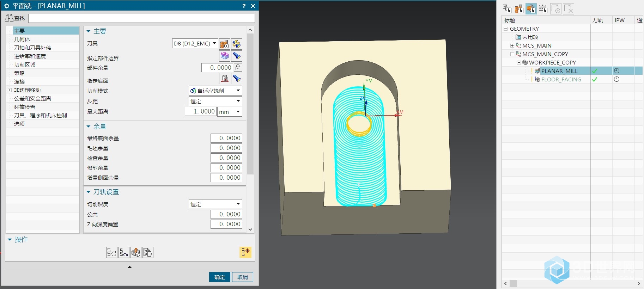Click the List toolpath icon
This screenshot has width=644, height=289.
(x=148, y=252)
